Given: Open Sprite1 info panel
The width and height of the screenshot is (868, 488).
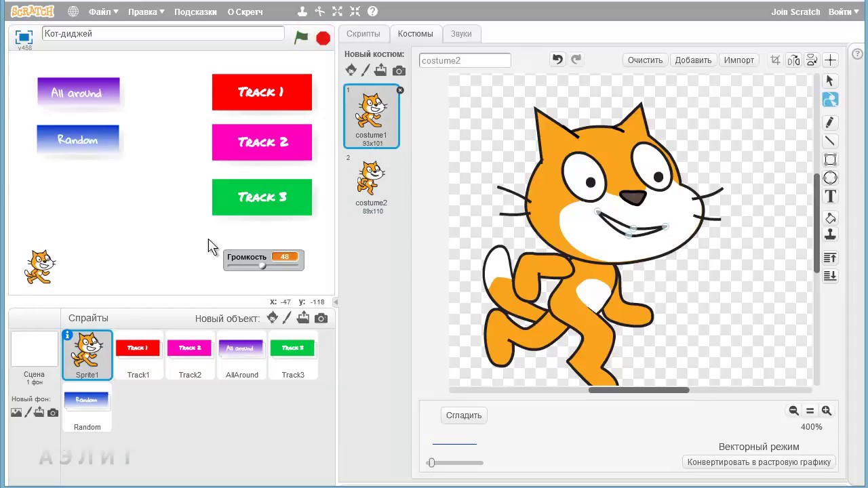Looking at the screenshot, I should pyautogui.click(x=68, y=335).
